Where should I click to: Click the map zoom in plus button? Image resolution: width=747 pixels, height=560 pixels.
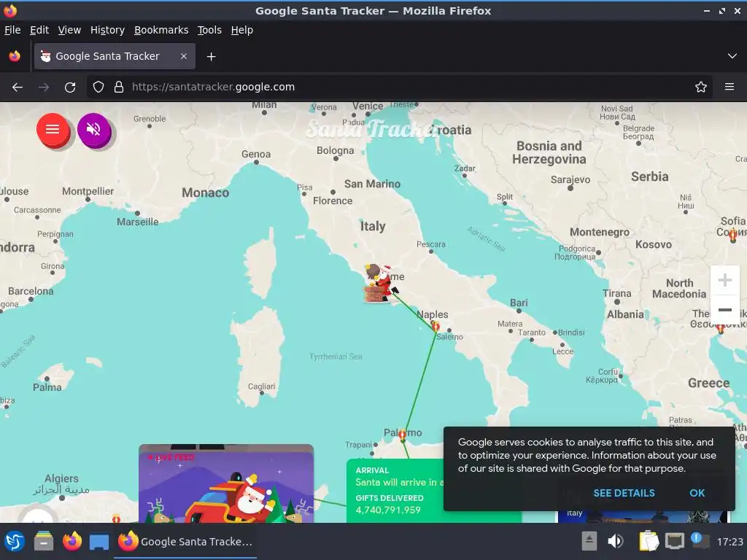click(724, 280)
